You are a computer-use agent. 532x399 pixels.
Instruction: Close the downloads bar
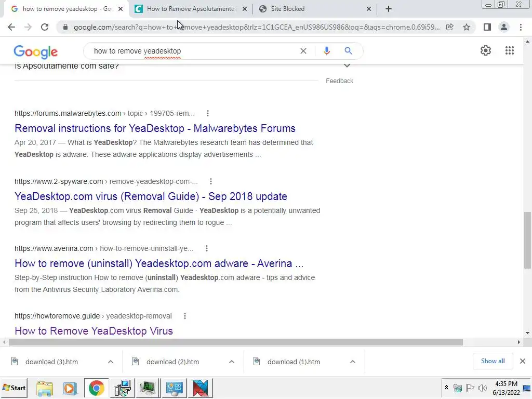[523, 361]
